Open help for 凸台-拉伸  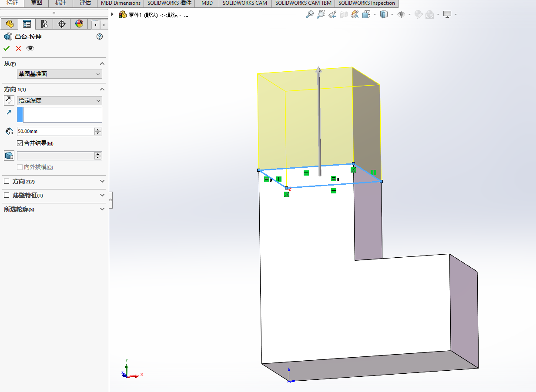coord(100,37)
